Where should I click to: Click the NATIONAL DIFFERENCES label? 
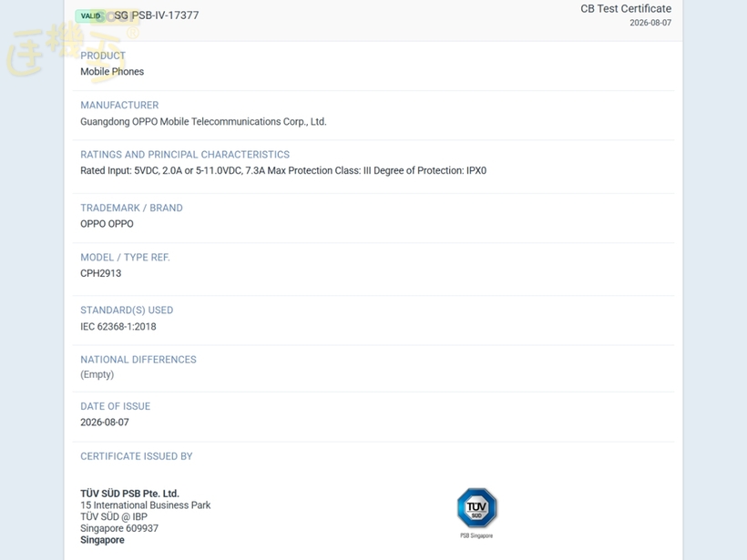coord(138,360)
